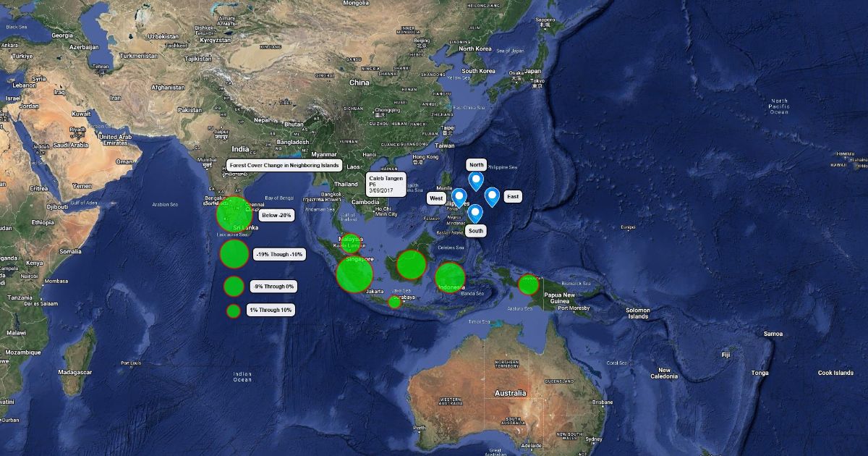
Task: Click the 'Below -20%' legend label
Action: 276,216
